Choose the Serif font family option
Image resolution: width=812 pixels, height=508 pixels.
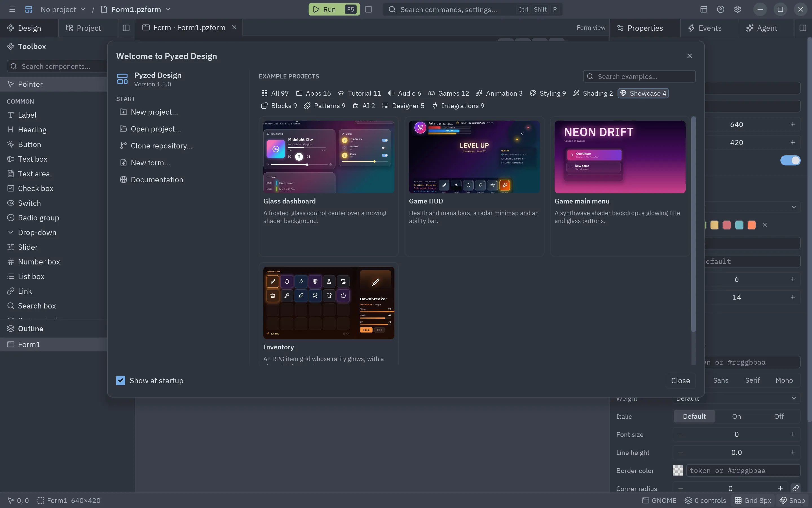[752, 380]
